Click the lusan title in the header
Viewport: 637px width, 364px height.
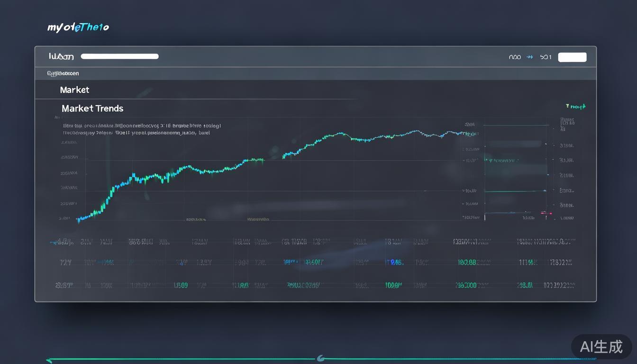tap(61, 57)
